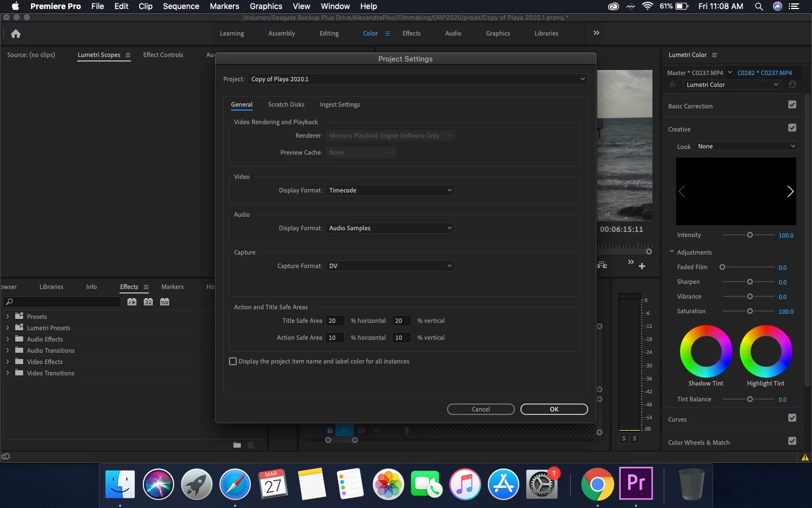Open the Project name dropdown
The image size is (812, 508).
418,79
